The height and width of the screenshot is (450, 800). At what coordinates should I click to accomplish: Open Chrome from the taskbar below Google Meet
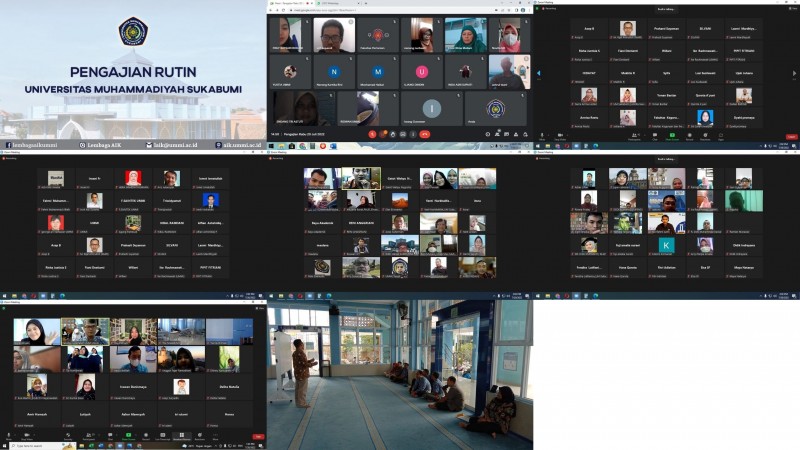tap(302, 146)
